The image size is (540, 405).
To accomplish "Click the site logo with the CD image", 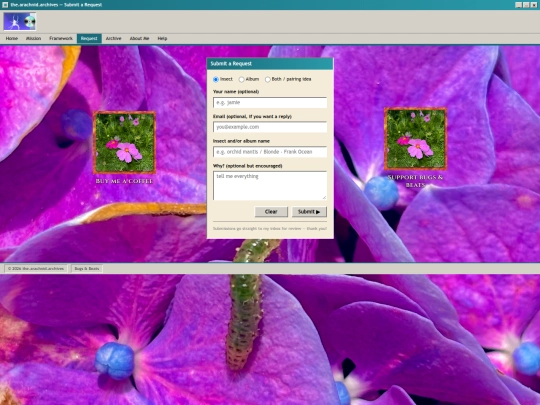I will coord(20,22).
